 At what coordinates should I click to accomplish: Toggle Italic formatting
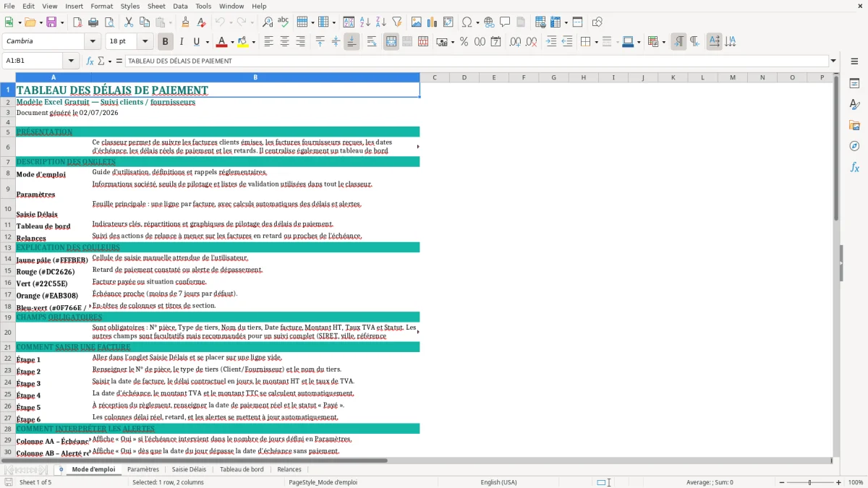(x=181, y=42)
